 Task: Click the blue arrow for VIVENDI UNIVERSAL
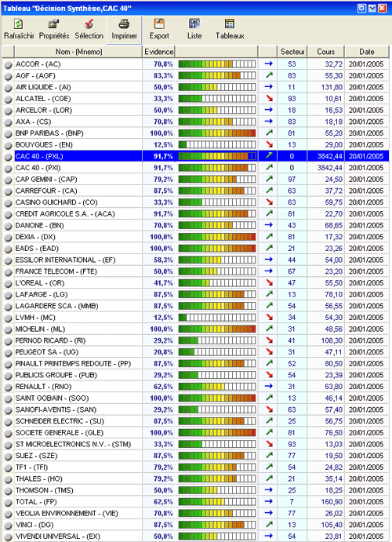pos(268,536)
